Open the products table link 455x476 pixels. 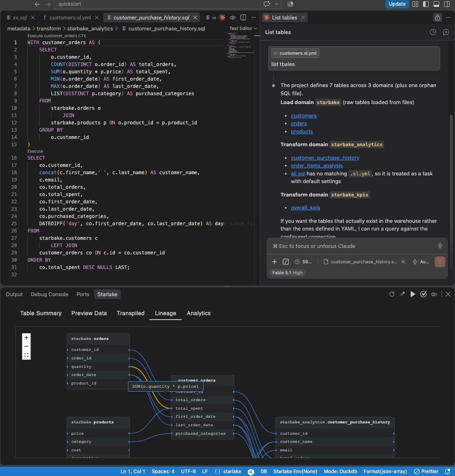[x=302, y=131]
